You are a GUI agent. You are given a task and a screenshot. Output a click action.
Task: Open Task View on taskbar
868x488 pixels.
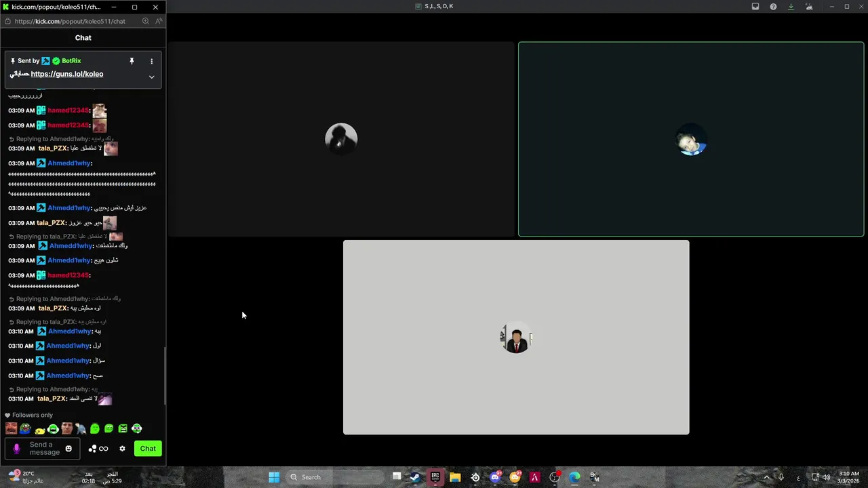point(397,477)
